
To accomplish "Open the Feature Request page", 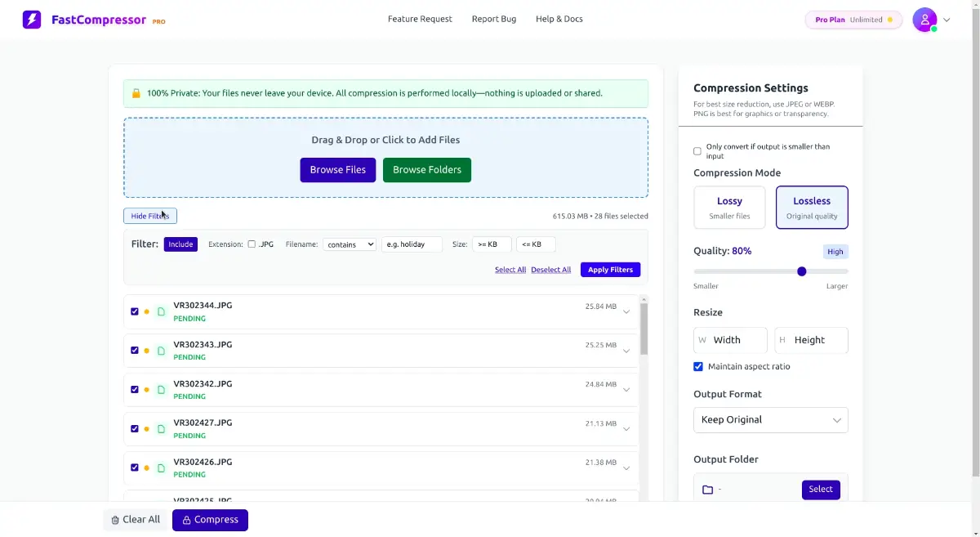I will tap(420, 19).
